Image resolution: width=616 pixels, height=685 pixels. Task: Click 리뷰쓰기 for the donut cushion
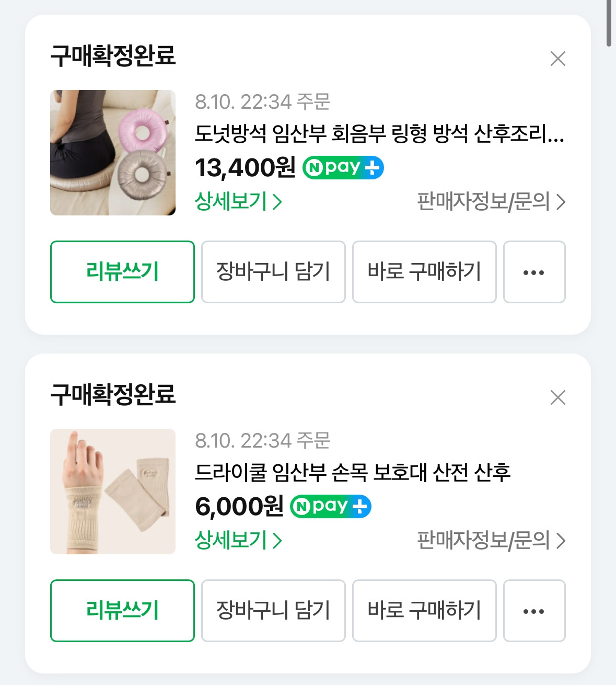coord(122,272)
